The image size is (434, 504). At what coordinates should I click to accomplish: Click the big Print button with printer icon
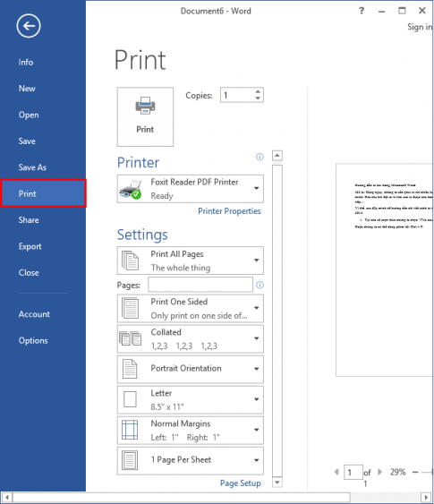point(145,116)
